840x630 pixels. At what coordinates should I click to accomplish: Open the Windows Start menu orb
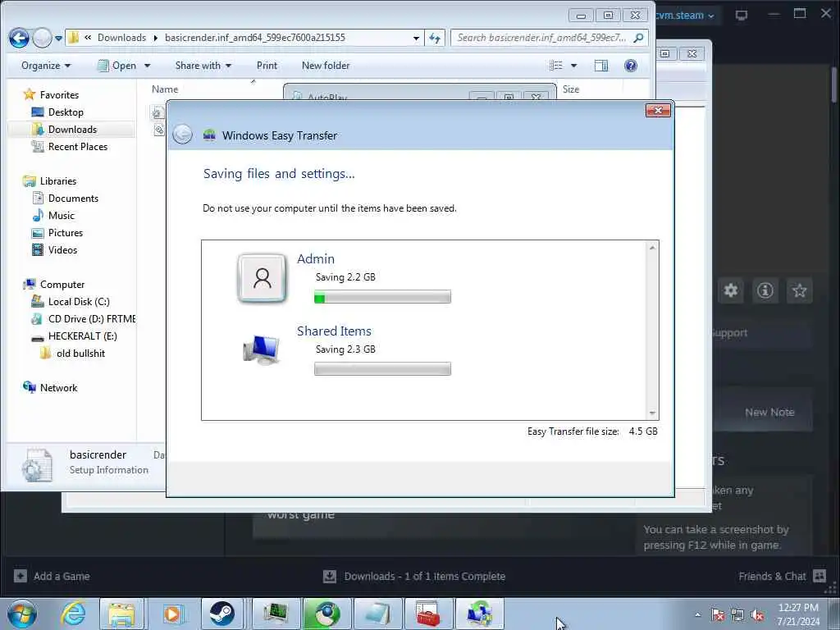pyautogui.click(x=22, y=614)
